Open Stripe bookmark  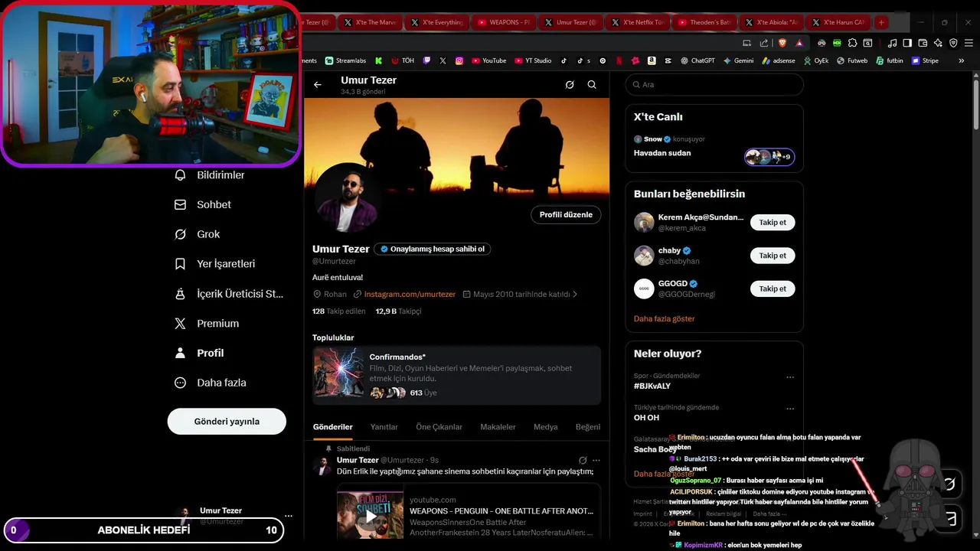925,60
